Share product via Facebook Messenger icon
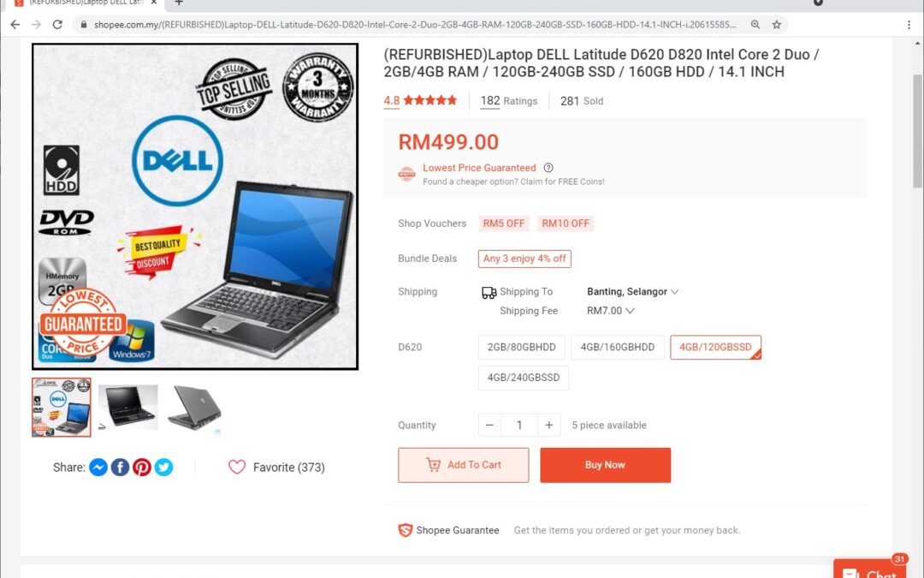 click(x=98, y=468)
